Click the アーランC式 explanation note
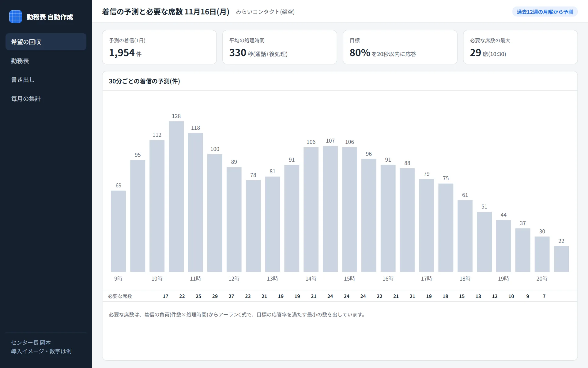This screenshot has height=368, width=588. (x=237, y=315)
